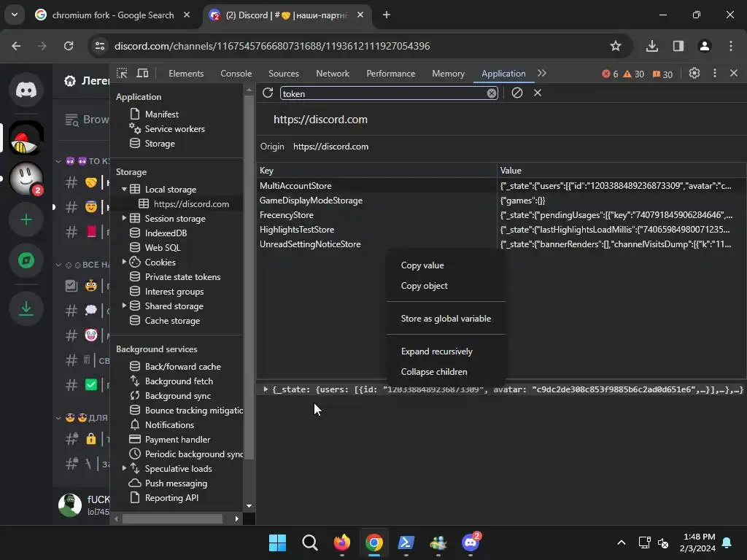Open Discord app from taskbar

tap(471, 542)
